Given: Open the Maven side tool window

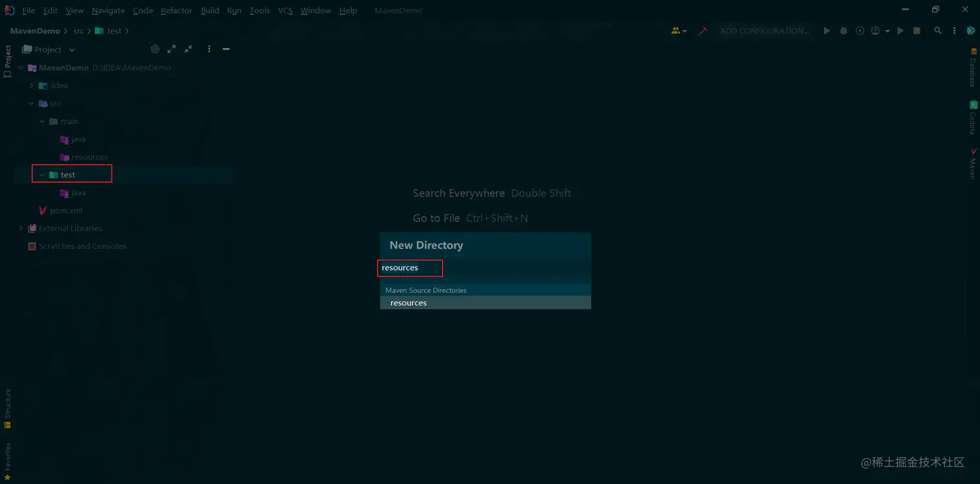Looking at the screenshot, I should click(973, 163).
